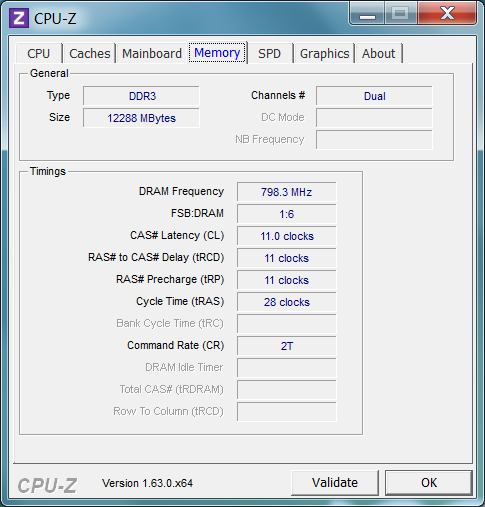The image size is (485, 507).
Task: Click the 12288 MBytes size value
Action: 141,118
